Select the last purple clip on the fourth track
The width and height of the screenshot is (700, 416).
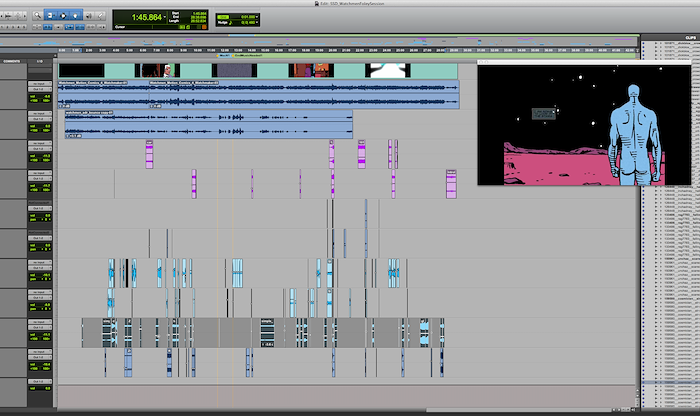(451, 184)
